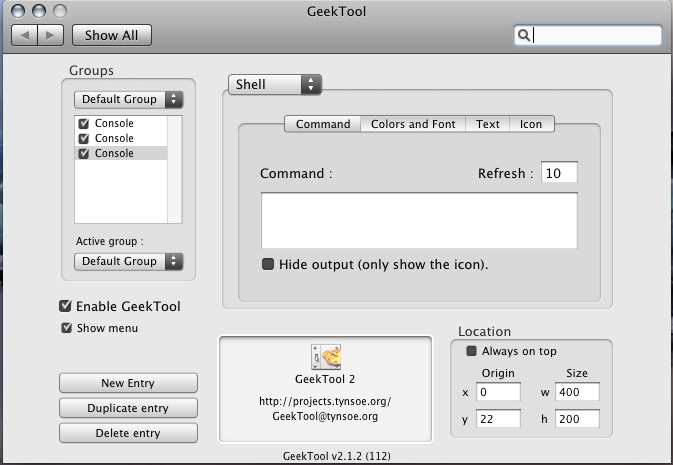Click the forward navigation arrow button
Image resolution: width=673 pixels, height=465 pixels.
pos(51,35)
